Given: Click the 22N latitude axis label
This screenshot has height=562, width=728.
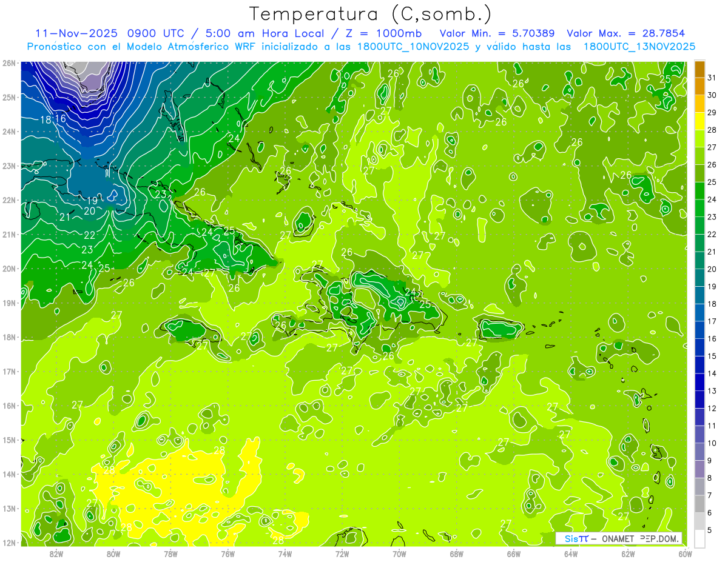Looking at the screenshot, I should 9,200.
